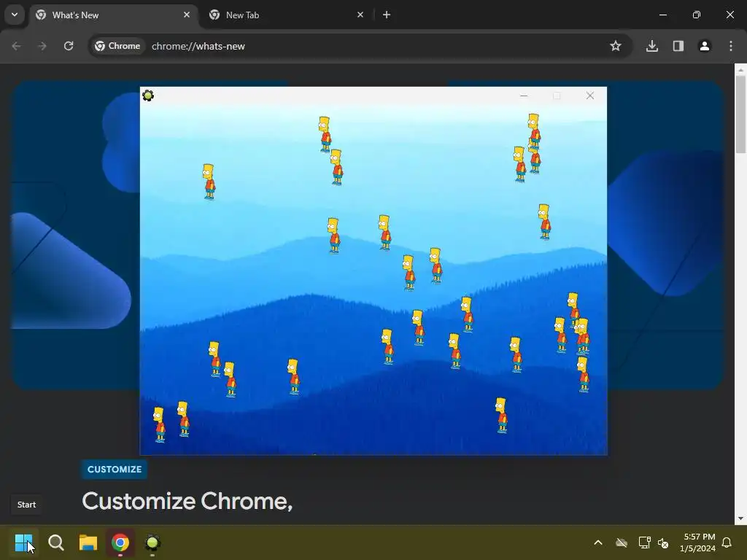Click the Customize Chrome heading
This screenshot has width=747, height=560.
pyautogui.click(x=187, y=501)
